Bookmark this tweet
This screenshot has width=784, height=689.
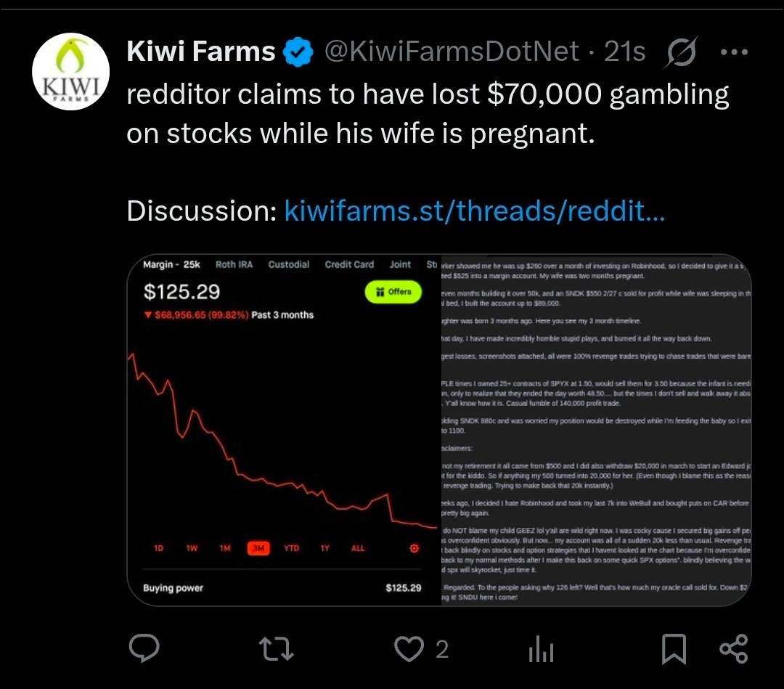click(674, 648)
